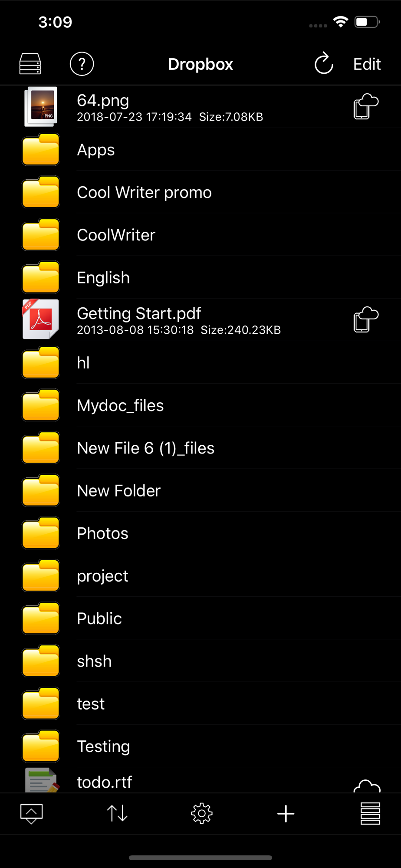
Task: Select the project folder name
Action: [x=102, y=576]
